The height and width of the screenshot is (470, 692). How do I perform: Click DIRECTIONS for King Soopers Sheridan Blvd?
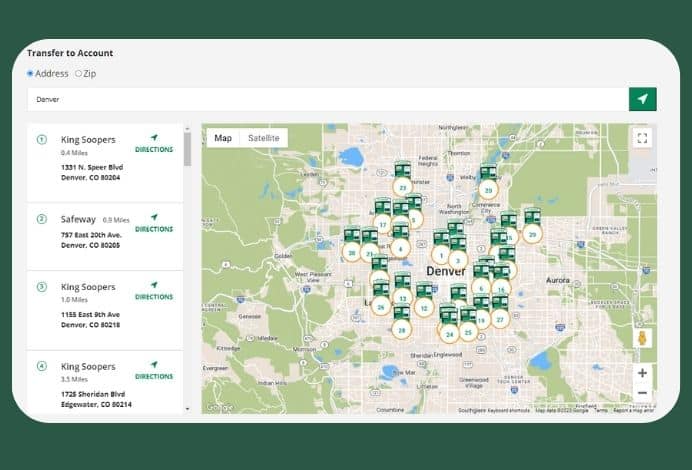click(154, 376)
